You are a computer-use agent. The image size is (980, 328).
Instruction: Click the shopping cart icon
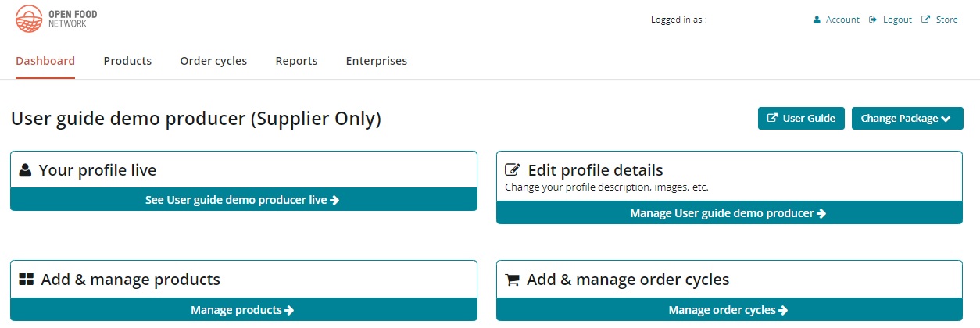[x=513, y=280]
